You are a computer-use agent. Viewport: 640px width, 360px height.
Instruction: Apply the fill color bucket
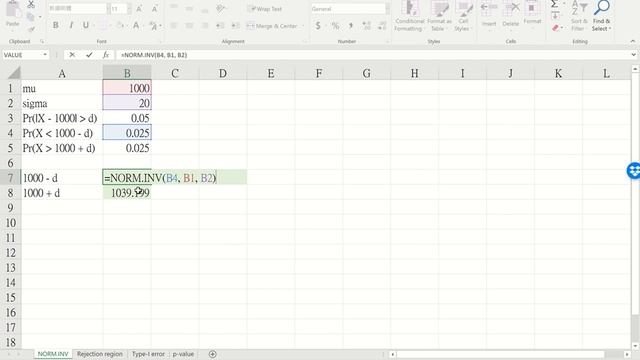tap(120, 25)
